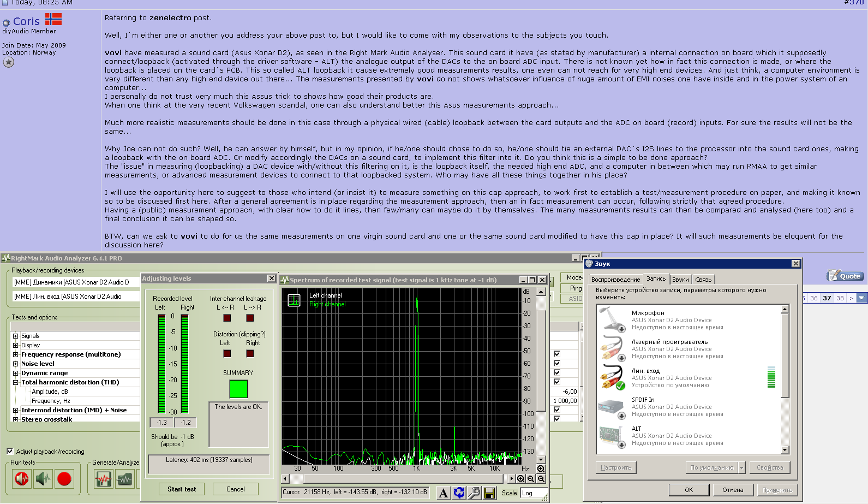Click the recording device Лин. вход field
This screenshot has width=868, height=504.
(76, 297)
